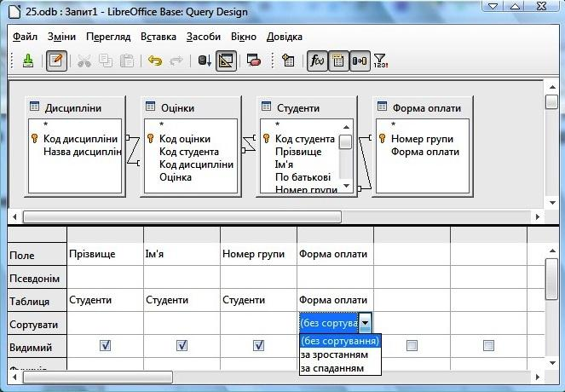The width and height of the screenshot is (565, 392).
Task: Open the Засоби menu
Action: 204,37
